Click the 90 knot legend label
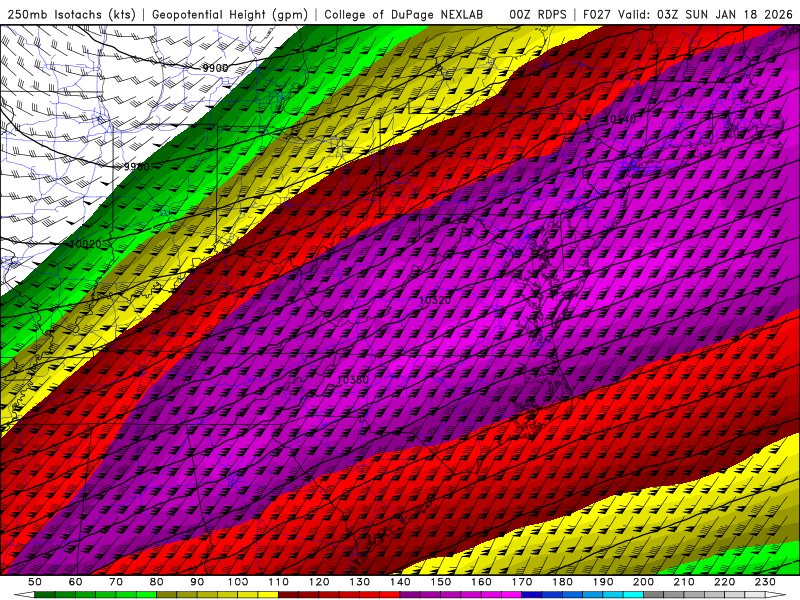 197,582
